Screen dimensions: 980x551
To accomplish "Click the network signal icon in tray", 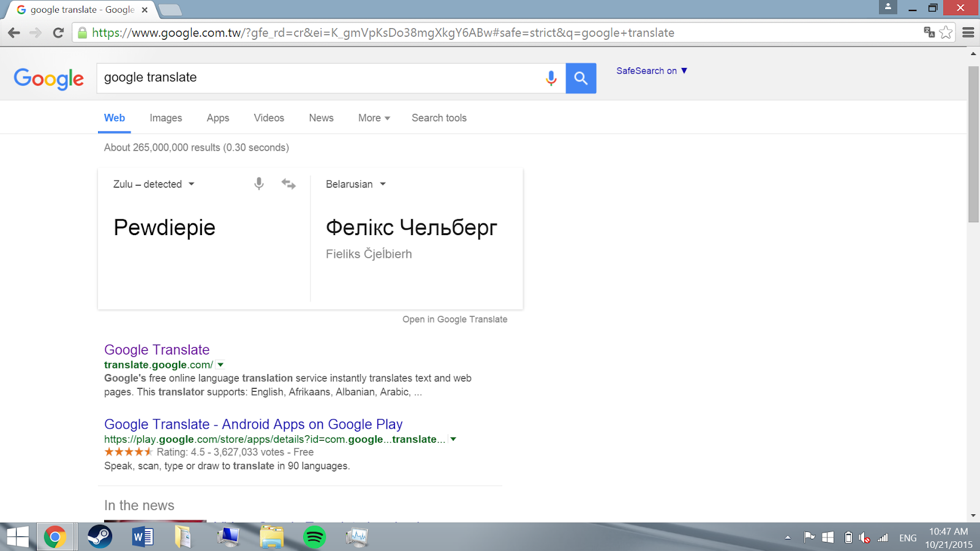I will pyautogui.click(x=883, y=538).
